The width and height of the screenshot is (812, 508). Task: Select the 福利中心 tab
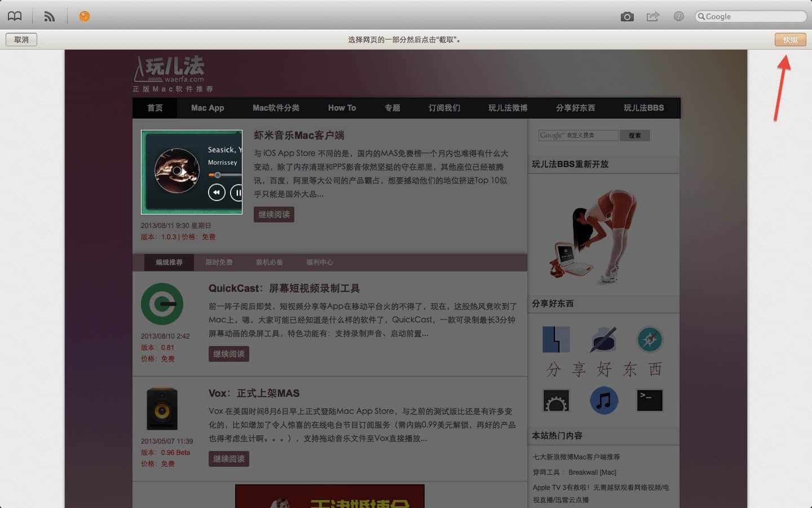[x=319, y=262]
